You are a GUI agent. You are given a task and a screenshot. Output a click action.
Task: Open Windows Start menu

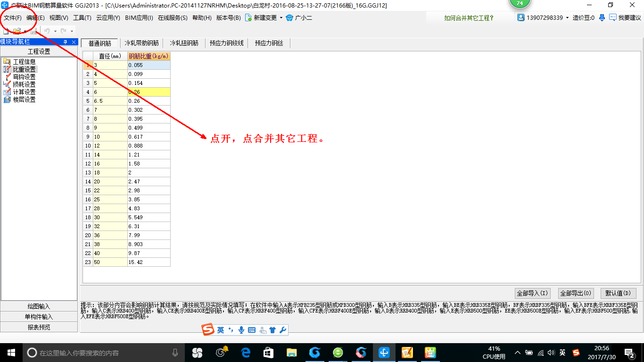[x=11, y=352]
